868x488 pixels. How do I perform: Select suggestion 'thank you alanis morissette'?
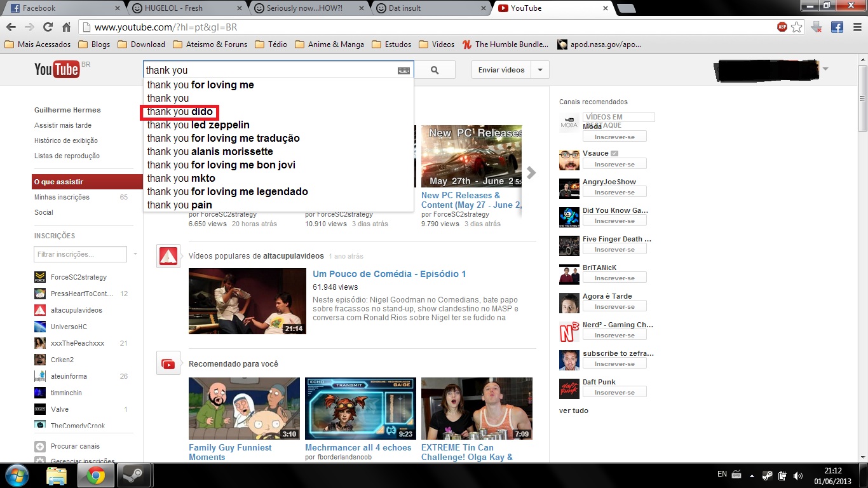pos(278,152)
